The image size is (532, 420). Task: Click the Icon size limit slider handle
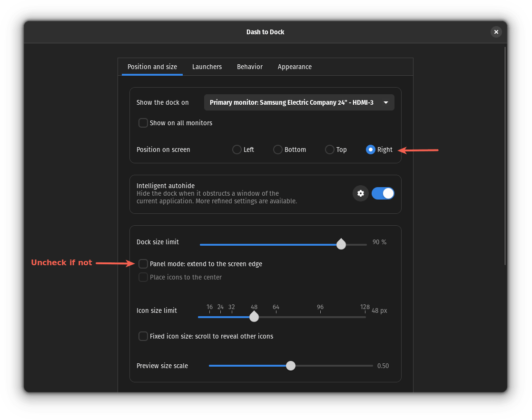coord(254,317)
